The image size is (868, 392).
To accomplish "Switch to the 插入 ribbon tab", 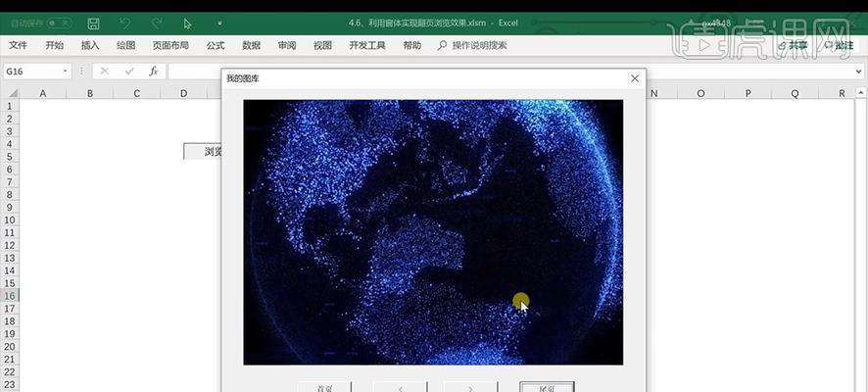I will (x=90, y=45).
